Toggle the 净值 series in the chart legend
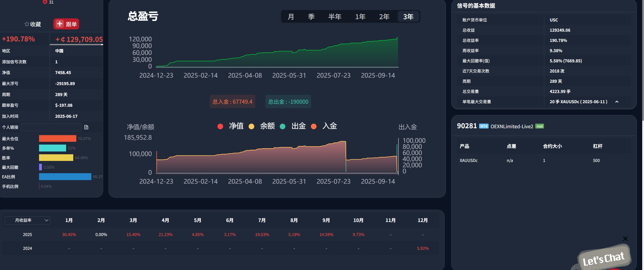This screenshot has height=270, width=644. tap(230, 126)
